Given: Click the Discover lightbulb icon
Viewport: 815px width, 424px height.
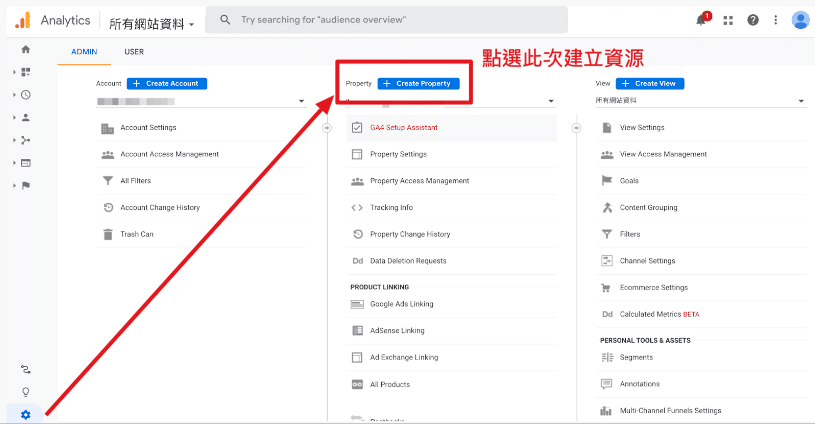Looking at the screenshot, I should pos(25,392).
